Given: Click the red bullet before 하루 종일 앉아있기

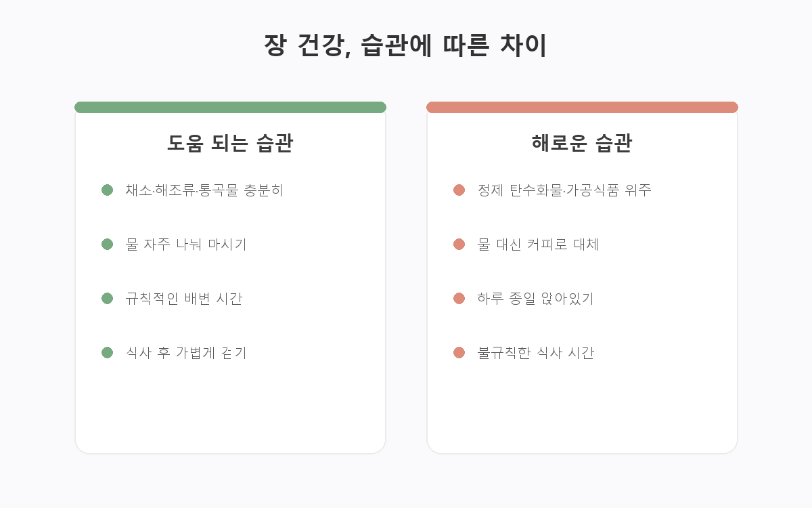Looking at the screenshot, I should pos(459,299).
